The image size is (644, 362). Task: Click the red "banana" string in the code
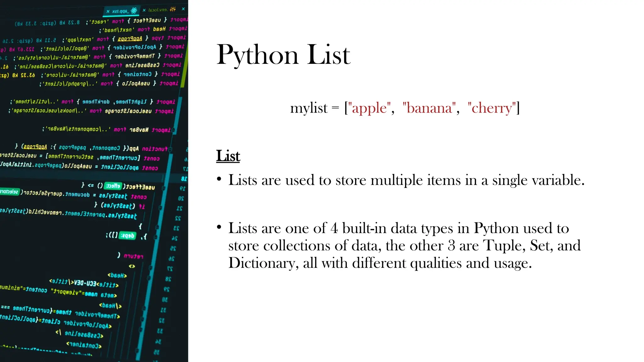(x=429, y=108)
